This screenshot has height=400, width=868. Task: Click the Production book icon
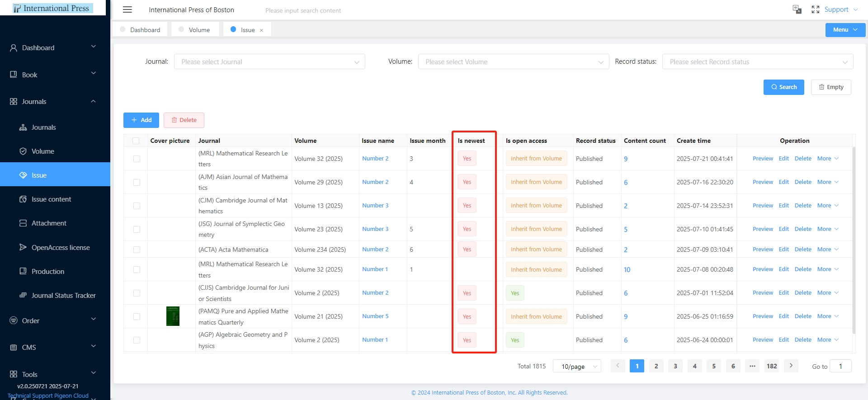[23, 271]
